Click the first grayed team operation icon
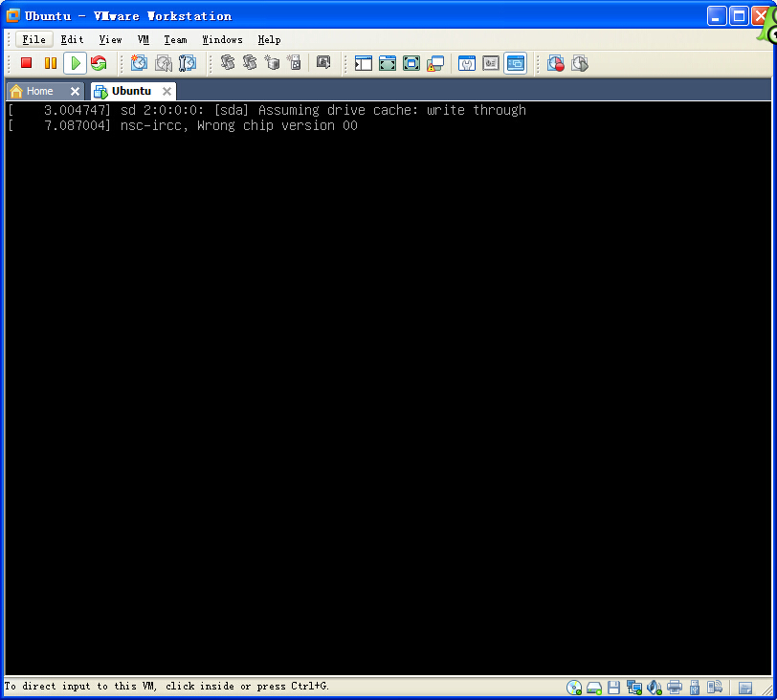Image resolution: width=777 pixels, height=700 pixels. pos(228,62)
